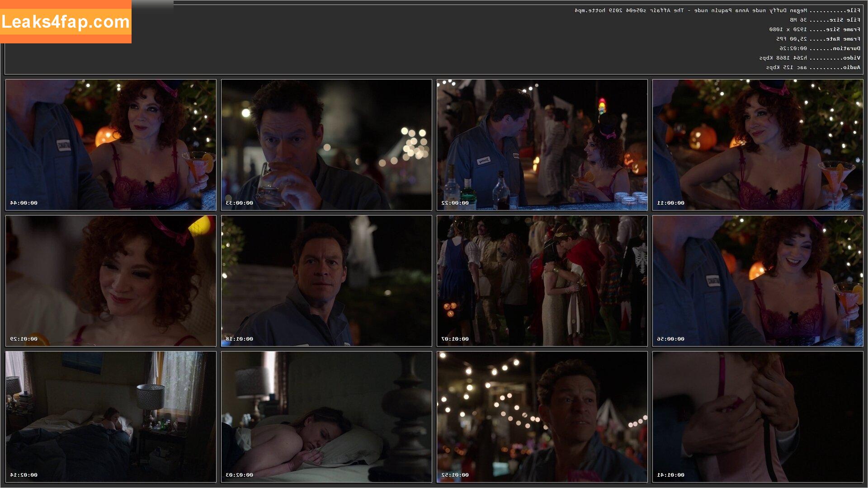Open the costume party crowd frame 00:01:07
The image size is (868, 488).
[x=542, y=281]
